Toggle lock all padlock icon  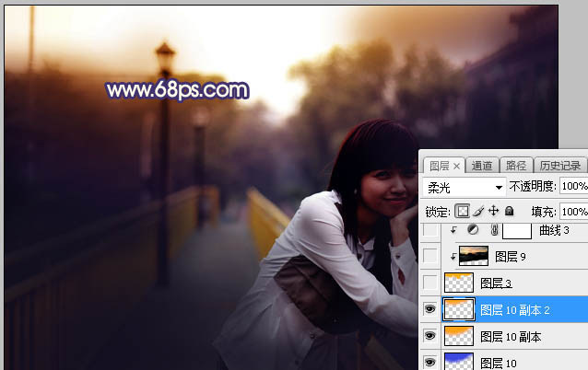[x=509, y=211]
